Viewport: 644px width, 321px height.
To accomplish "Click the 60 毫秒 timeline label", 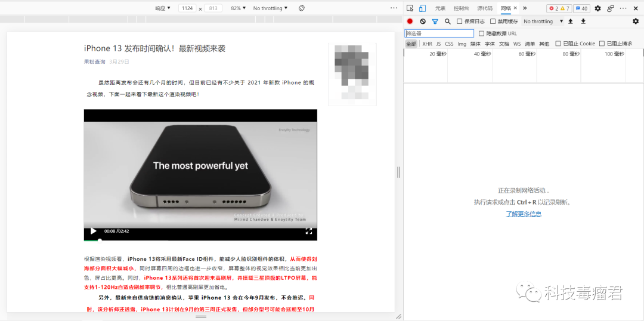I will (527, 54).
